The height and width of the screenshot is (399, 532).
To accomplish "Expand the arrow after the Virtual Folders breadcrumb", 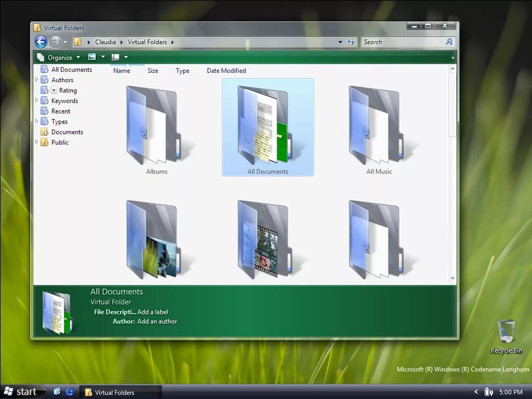I will coord(172,43).
